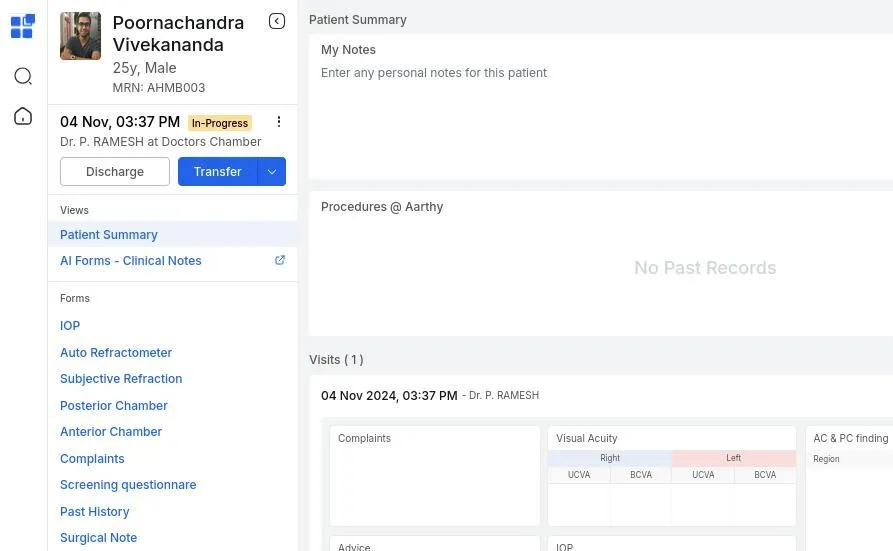Expand the Transfer dropdown arrow
893x551 pixels.
[x=272, y=172]
